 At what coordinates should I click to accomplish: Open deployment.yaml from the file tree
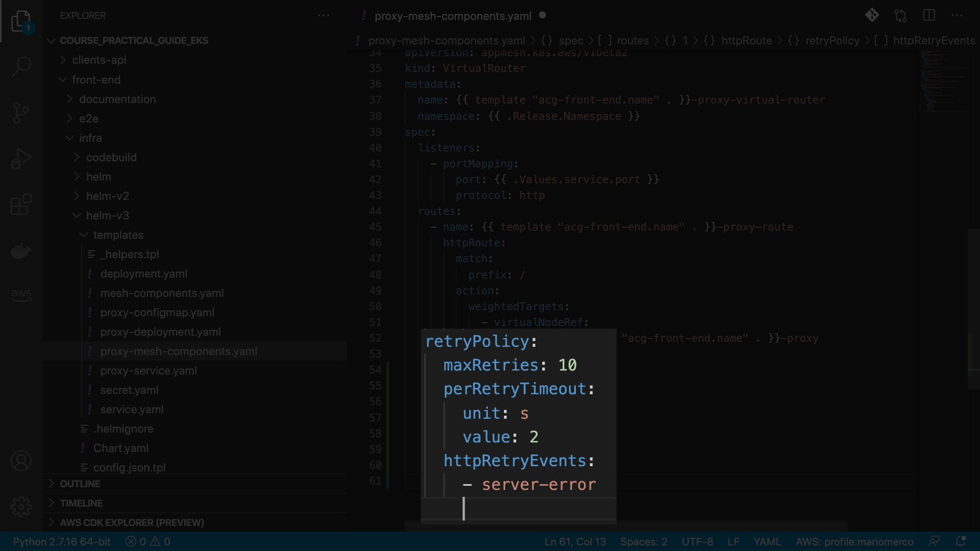(143, 274)
